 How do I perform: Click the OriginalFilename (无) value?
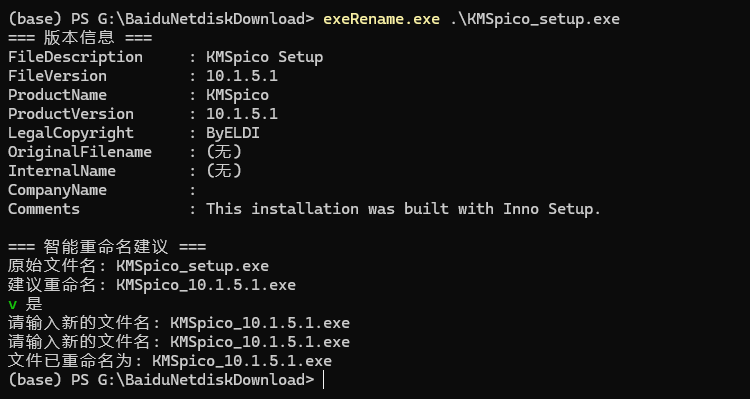click(x=224, y=152)
